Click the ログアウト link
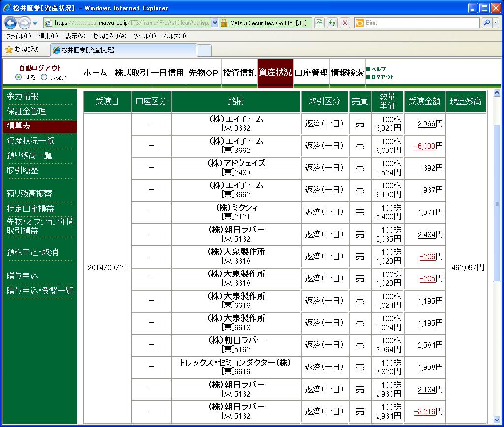 (x=382, y=77)
